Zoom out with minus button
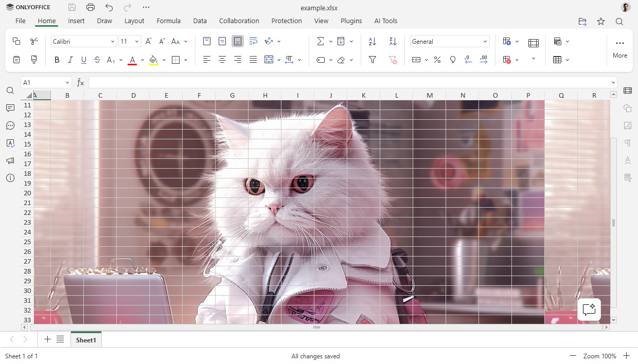The height and width of the screenshot is (364, 638). (573, 356)
